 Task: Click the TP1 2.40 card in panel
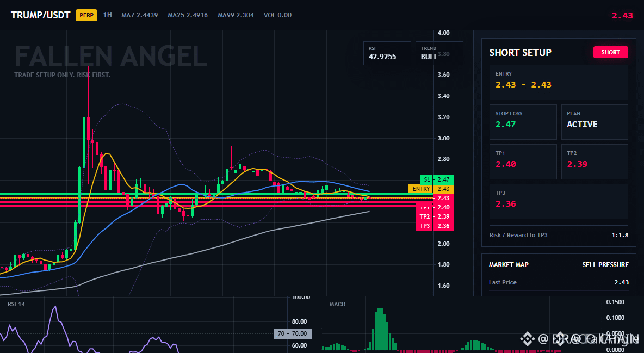point(523,162)
